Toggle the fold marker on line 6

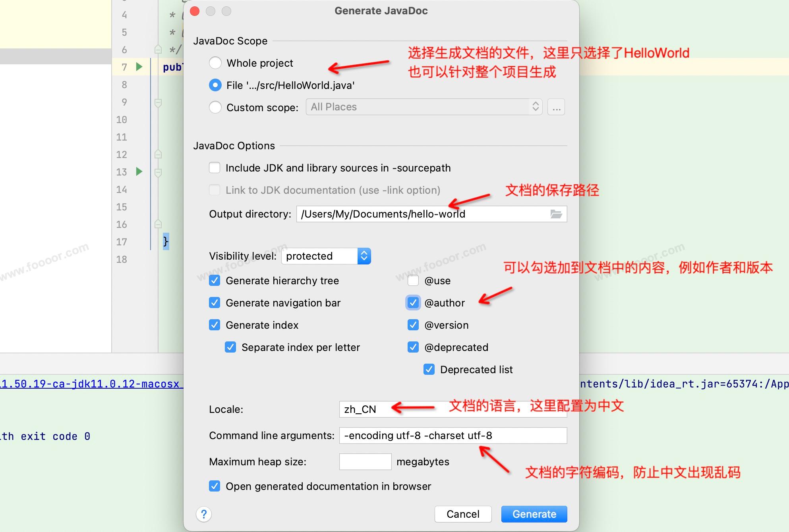coord(158,50)
